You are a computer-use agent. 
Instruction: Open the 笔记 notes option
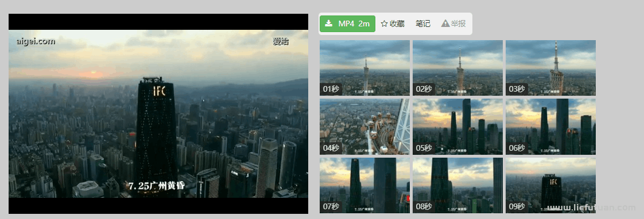click(x=423, y=24)
